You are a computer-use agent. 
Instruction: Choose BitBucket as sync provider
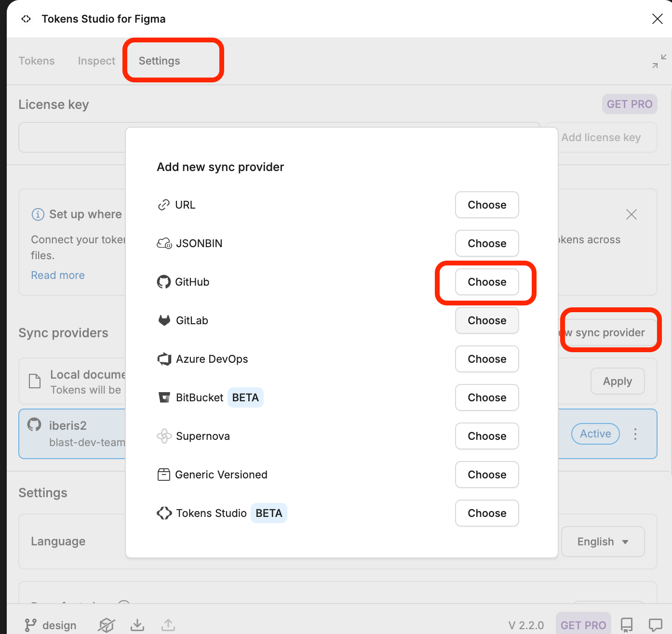(x=487, y=397)
